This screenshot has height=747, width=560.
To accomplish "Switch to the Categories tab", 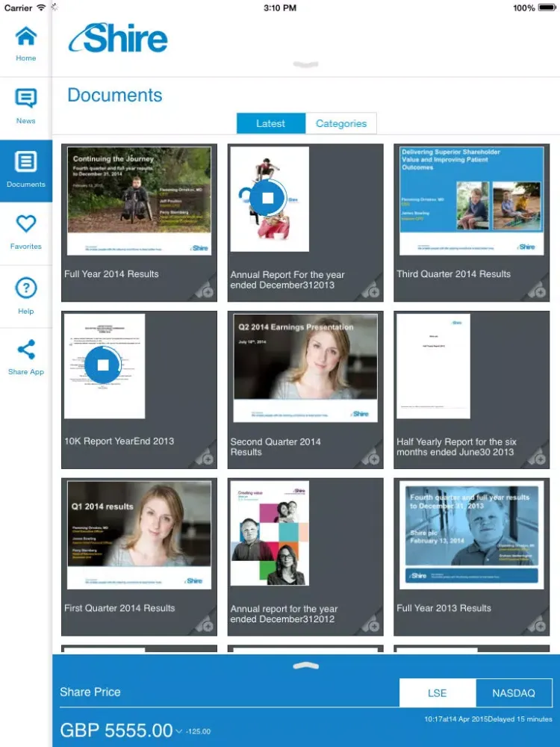I will coord(341,123).
